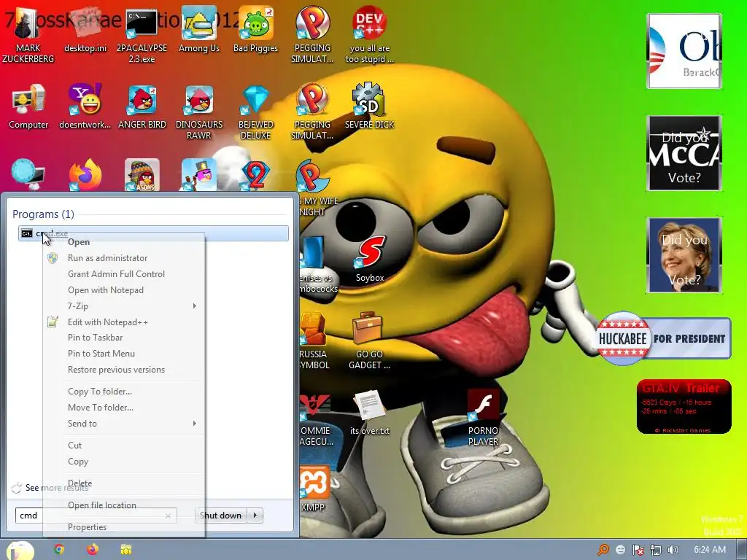Open the 'its over.txt' file
The height and width of the screenshot is (560, 747).
(370, 413)
